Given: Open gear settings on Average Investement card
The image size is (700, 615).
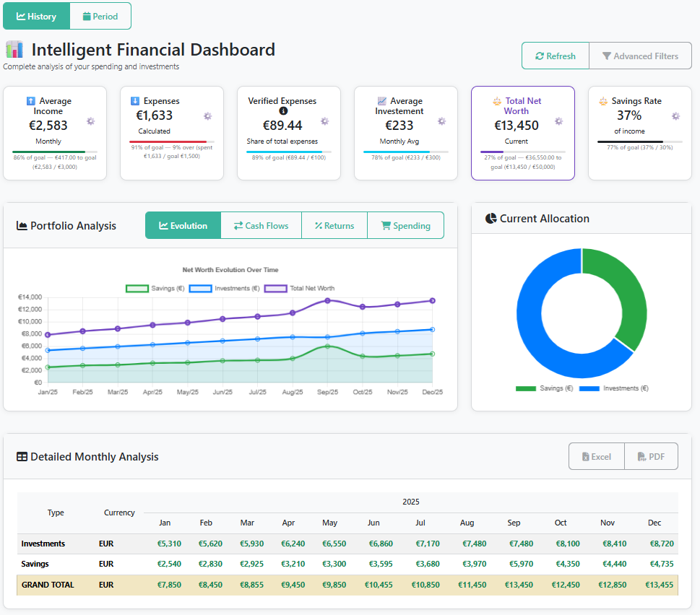Looking at the screenshot, I should point(441,121).
